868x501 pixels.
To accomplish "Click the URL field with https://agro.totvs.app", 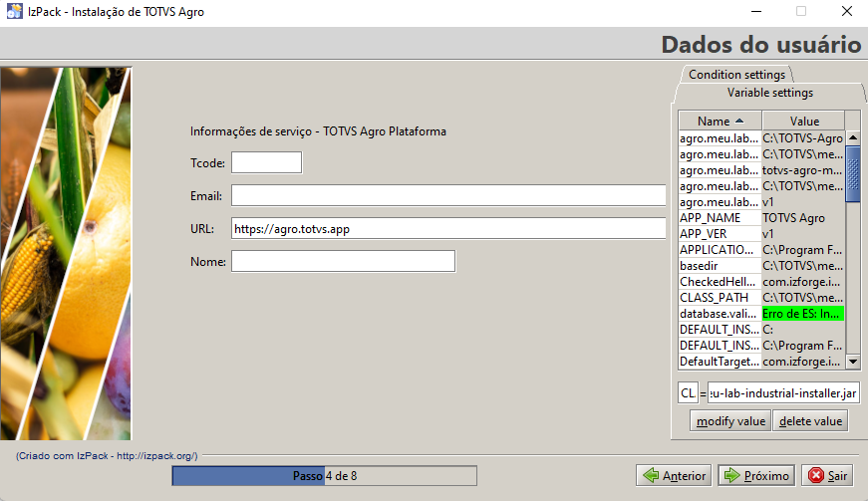I will [448, 228].
